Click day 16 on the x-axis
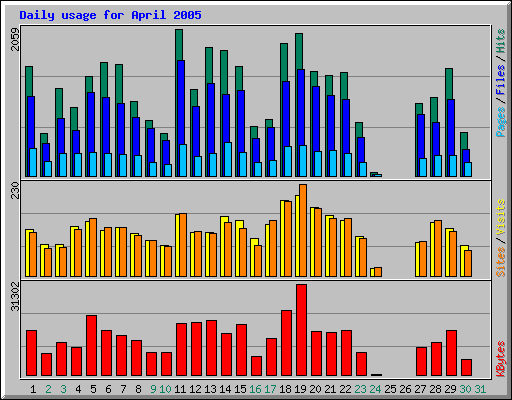The image size is (512, 400). pyautogui.click(x=255, y=389)
